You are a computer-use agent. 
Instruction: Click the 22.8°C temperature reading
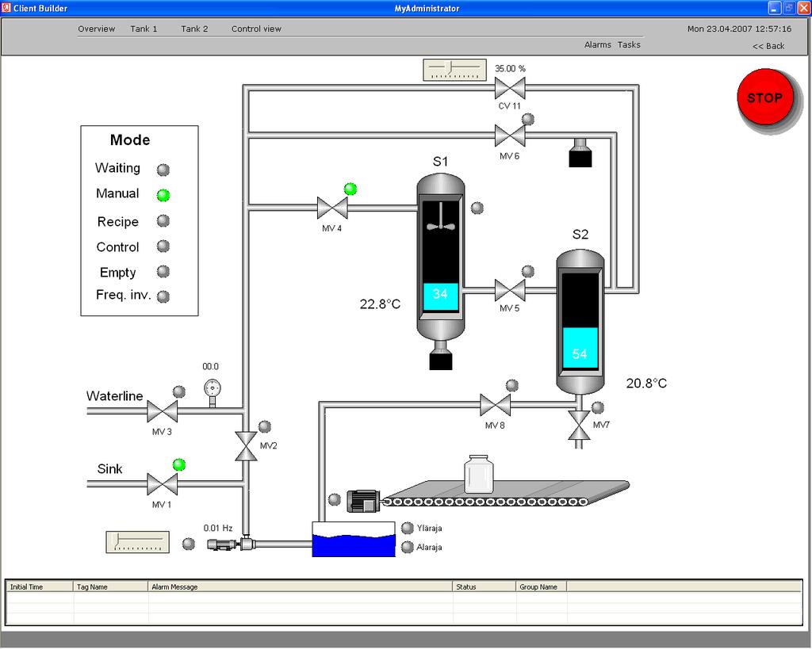point(380,304)
